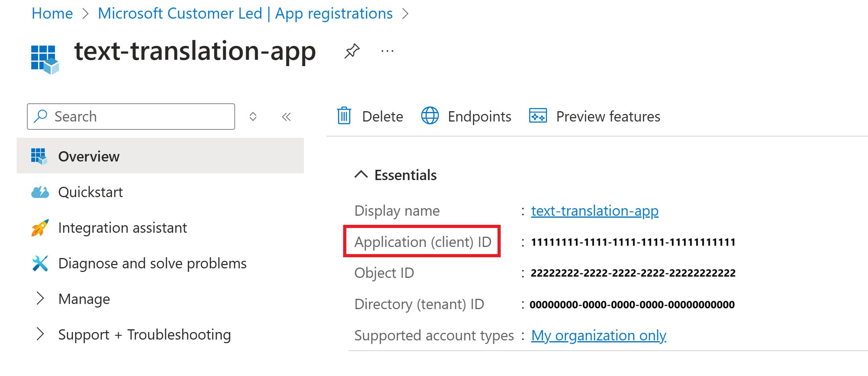
Task: Click the app registration grid icon beside title
Action: pyautogui.click(x=45, y=59)
